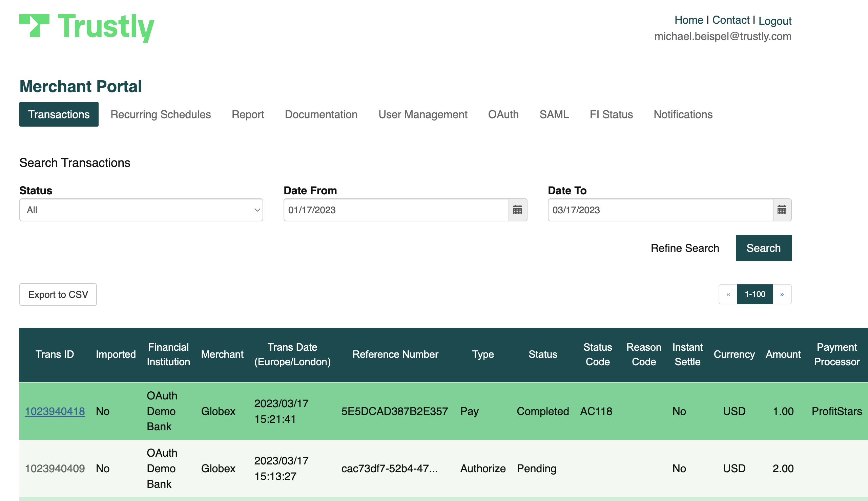The width and height of the screenshot is (868, 501).
Task: Open the Date From calendar picker
Action: [517, 210]
